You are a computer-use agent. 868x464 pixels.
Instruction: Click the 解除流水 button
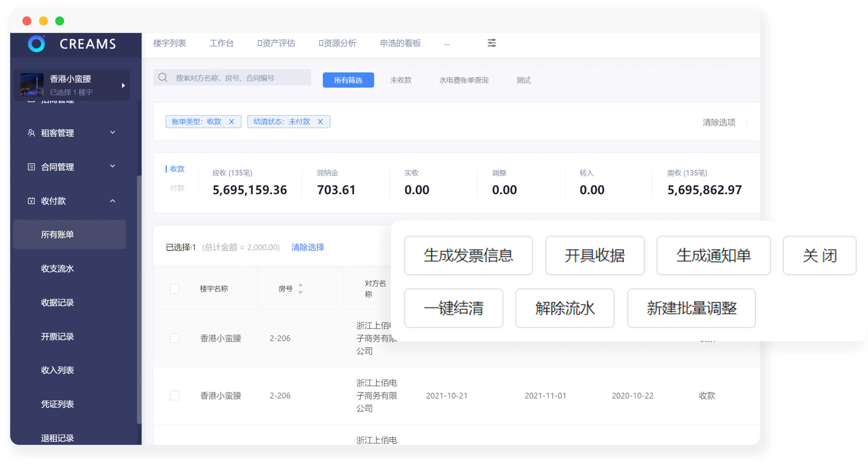pyautogui.click(x=565, y=308)
